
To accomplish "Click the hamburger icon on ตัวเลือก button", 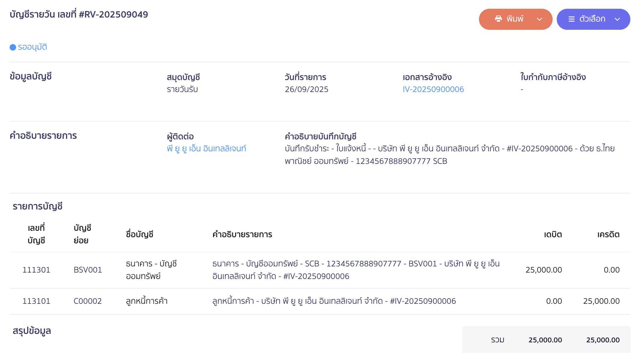I will [571, 19].
